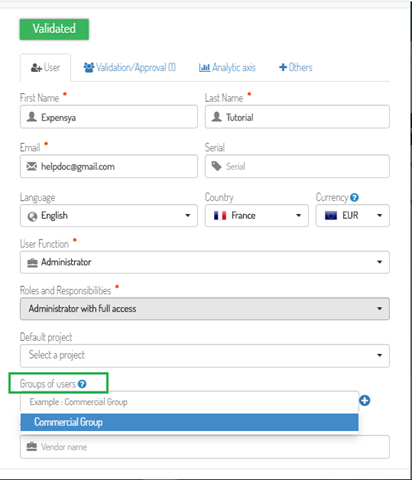Select Commercial Group from the suggestions

tap(189, 422)
